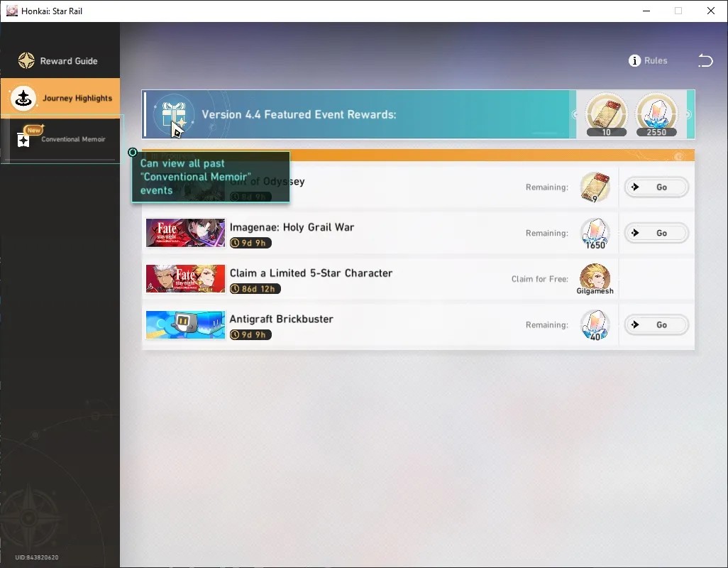Close the Honkai: Star Rail window
The image size is (728, 568).
click(x=711, y=11)
